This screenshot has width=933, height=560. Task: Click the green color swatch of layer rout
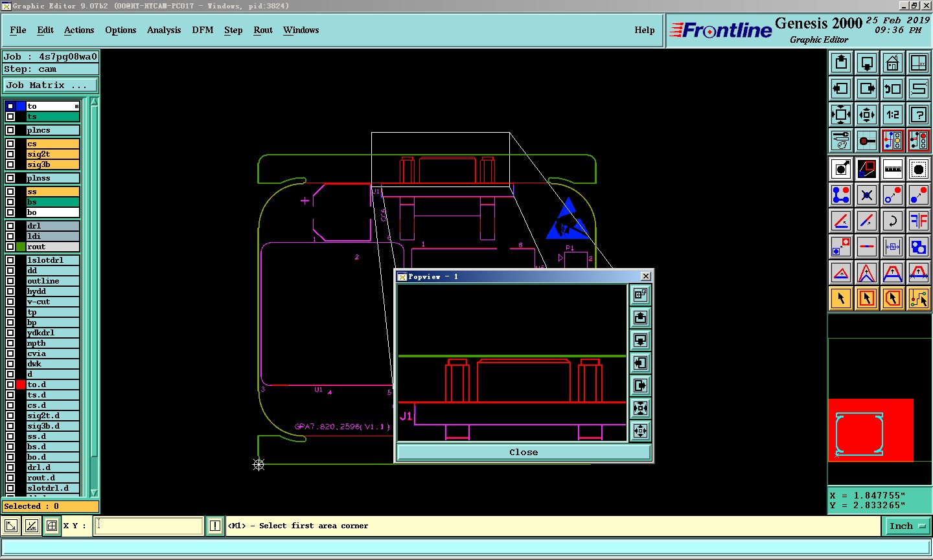coord(21,247)
